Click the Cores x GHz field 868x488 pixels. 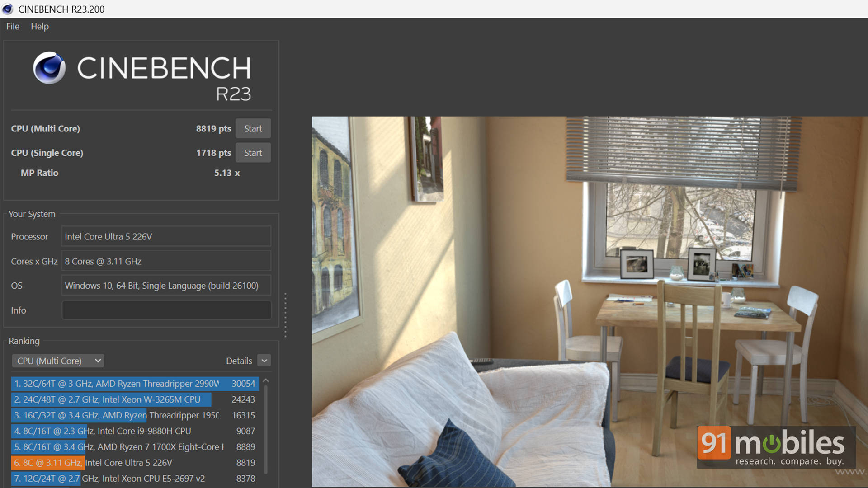coord(166,262)
